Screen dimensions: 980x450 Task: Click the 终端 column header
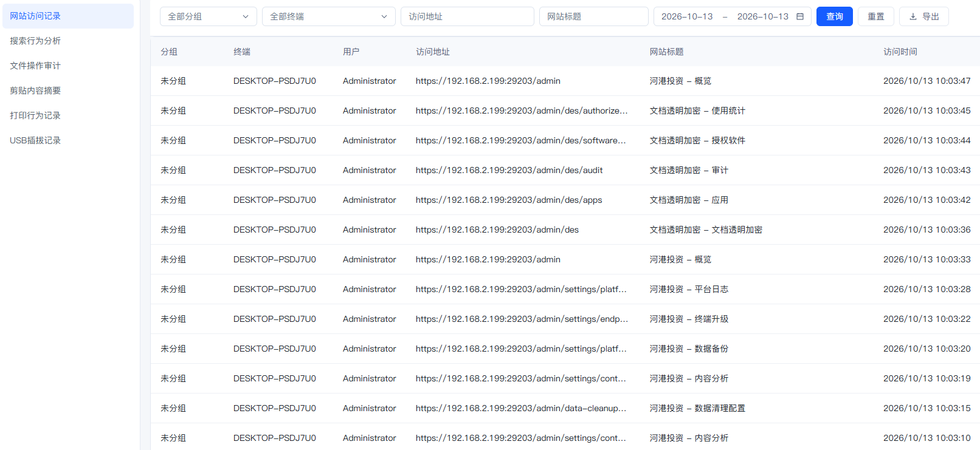242,52
